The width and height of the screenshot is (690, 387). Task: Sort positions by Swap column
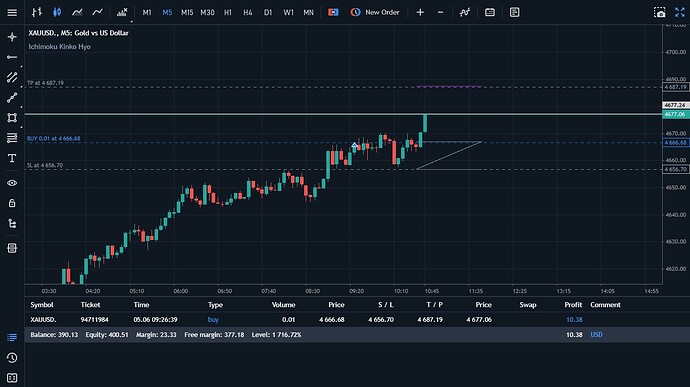[528, 305]
